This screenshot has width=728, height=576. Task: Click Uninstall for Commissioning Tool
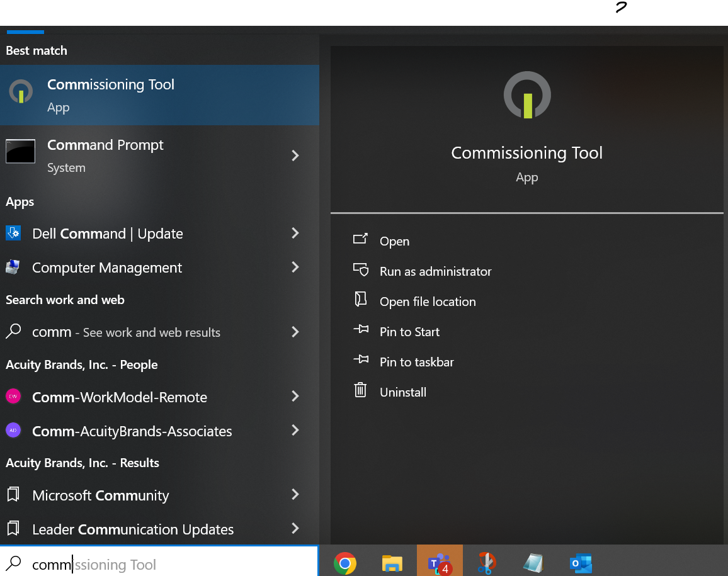[402, 392]
